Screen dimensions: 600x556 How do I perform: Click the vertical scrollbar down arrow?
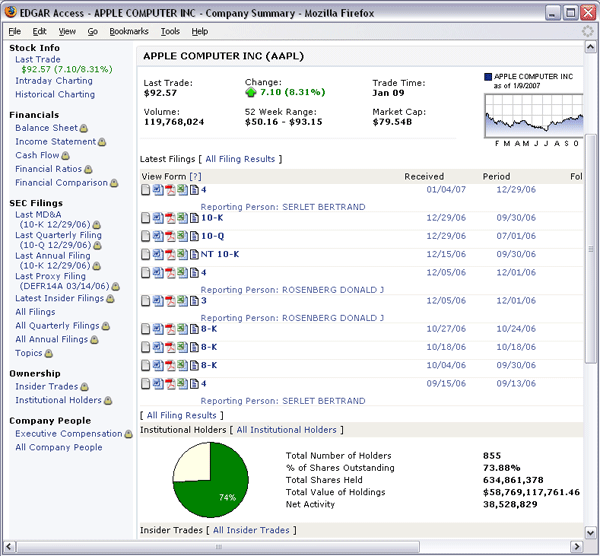tap(591, 532)
